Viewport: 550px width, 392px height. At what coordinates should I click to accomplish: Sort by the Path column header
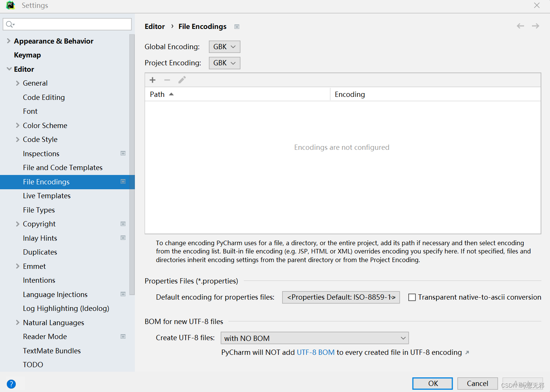click(237, 94)
